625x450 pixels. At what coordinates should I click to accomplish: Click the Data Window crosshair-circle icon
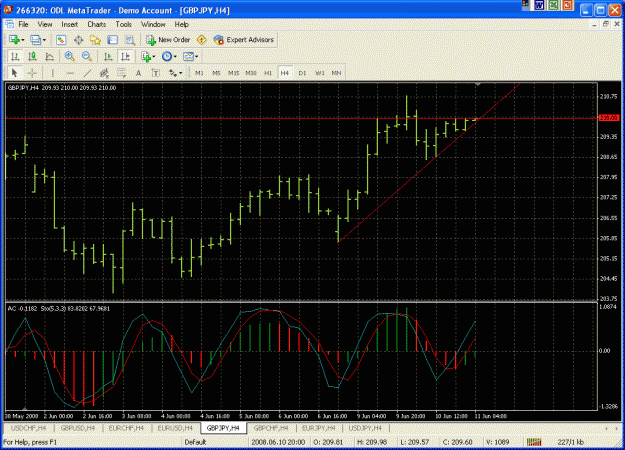79,40
